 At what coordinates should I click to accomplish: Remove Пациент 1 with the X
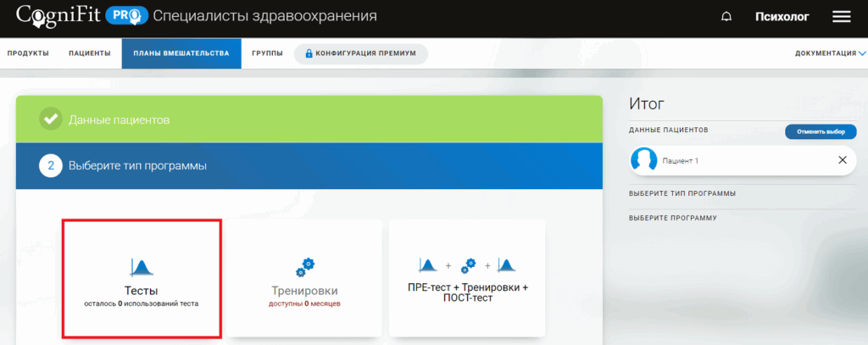pos(842,159)
